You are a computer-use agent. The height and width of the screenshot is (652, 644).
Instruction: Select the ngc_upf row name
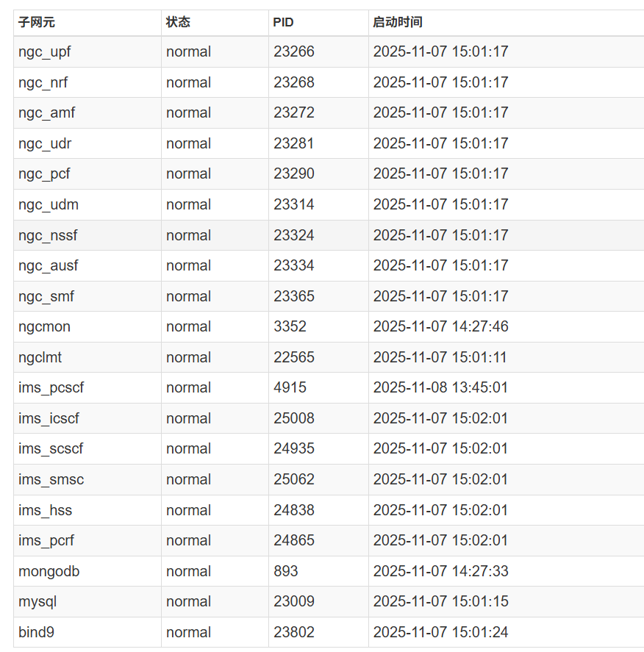45,51
